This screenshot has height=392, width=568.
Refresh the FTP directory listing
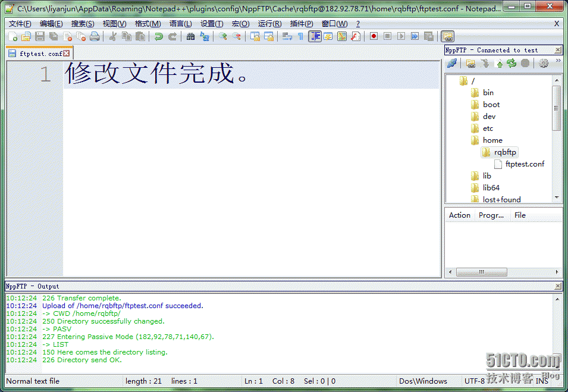[511, 64]
